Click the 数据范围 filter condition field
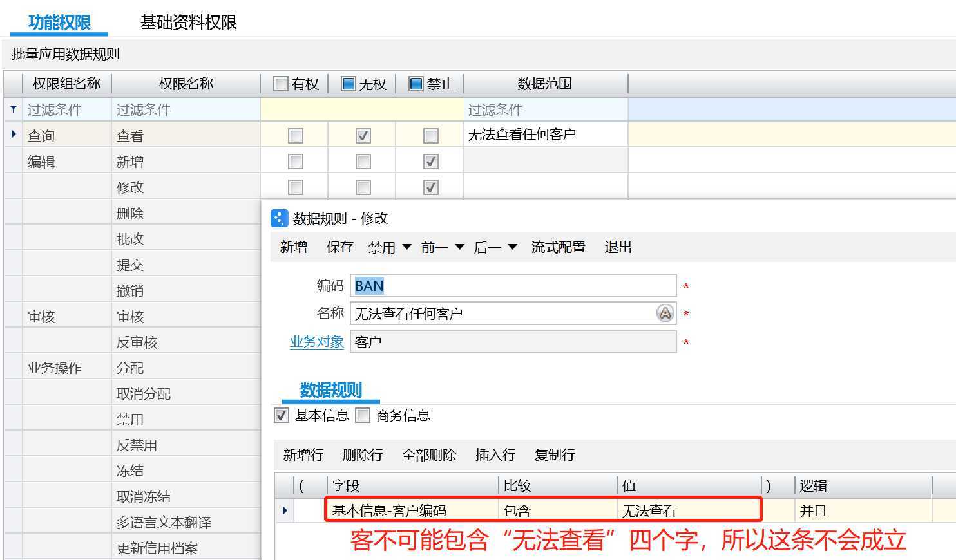Viewport: 956px width, 560px height. (546, 109)
